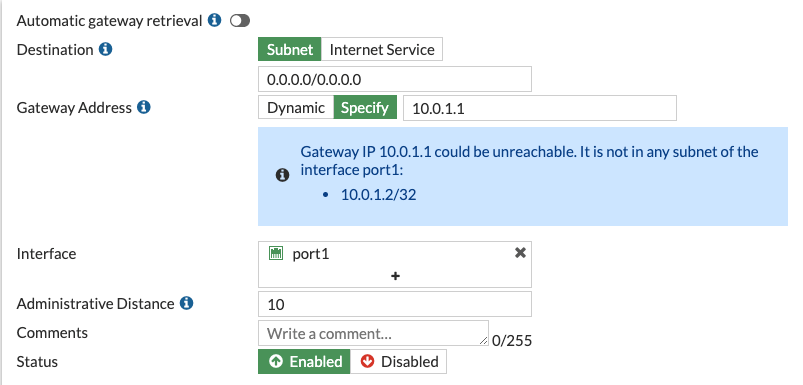The height and width of the screenshot is (385, 803).
Task: Click the info icon inside gateway warning box
Action: click(282, 175)
